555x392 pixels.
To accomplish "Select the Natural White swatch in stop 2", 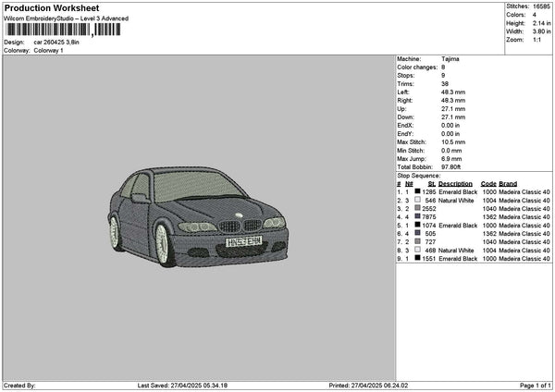I will [x=418, y=200].
